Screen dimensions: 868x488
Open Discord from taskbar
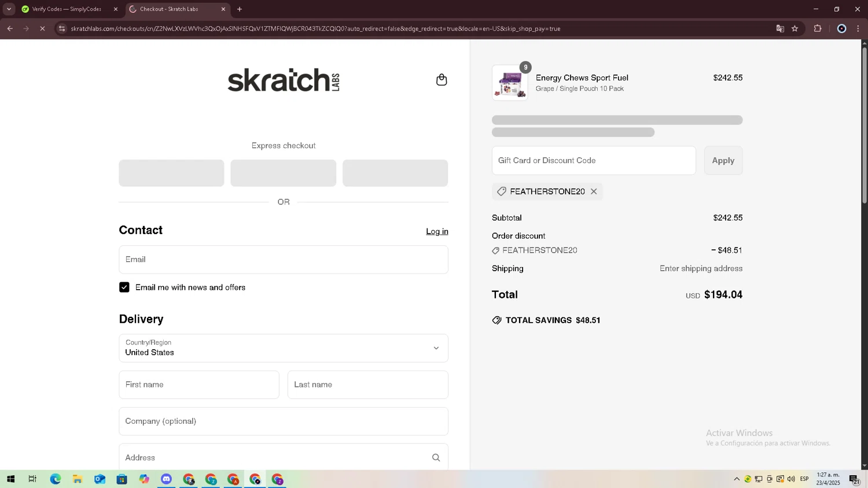coord(166,479)
